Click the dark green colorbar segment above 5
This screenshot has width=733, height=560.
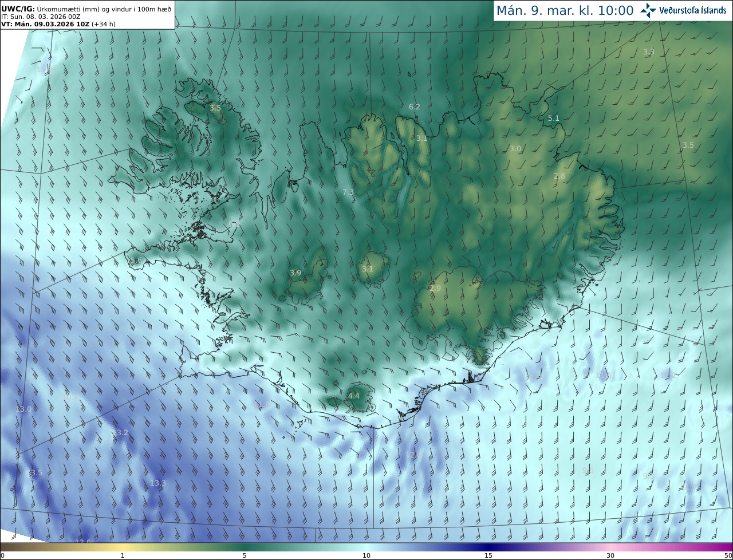point(245,547)
